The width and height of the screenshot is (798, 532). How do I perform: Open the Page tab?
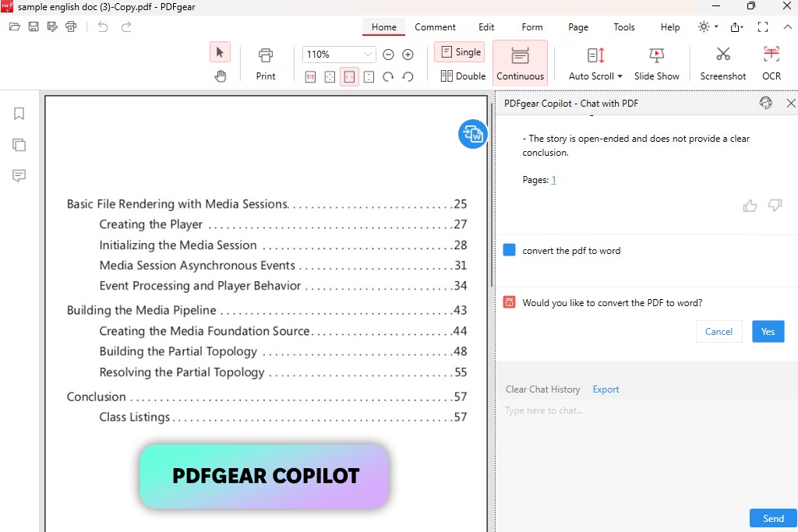click(578, 27)
